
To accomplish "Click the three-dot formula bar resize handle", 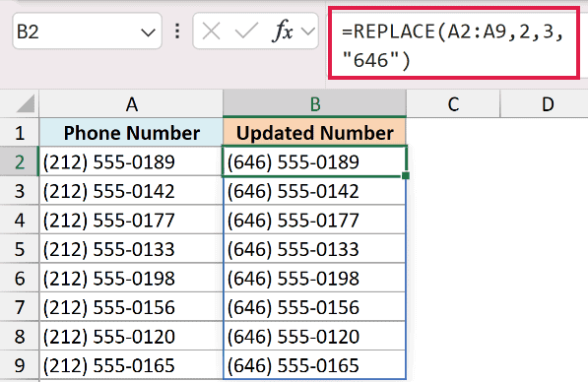I will (177, 32).
